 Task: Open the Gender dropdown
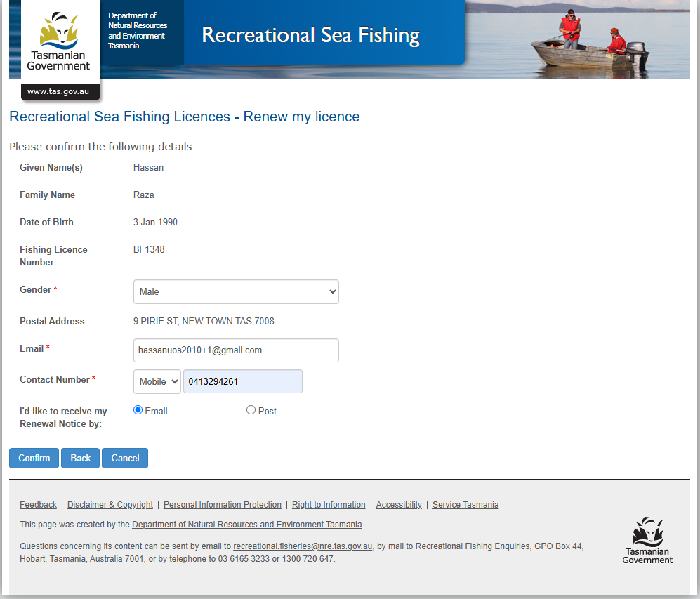[x=236, y=292]
